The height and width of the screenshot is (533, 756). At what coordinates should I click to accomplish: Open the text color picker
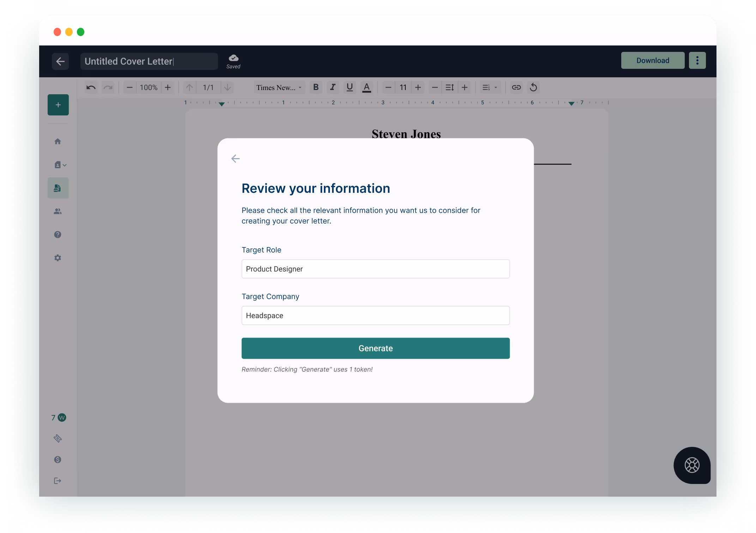point(367,87)
